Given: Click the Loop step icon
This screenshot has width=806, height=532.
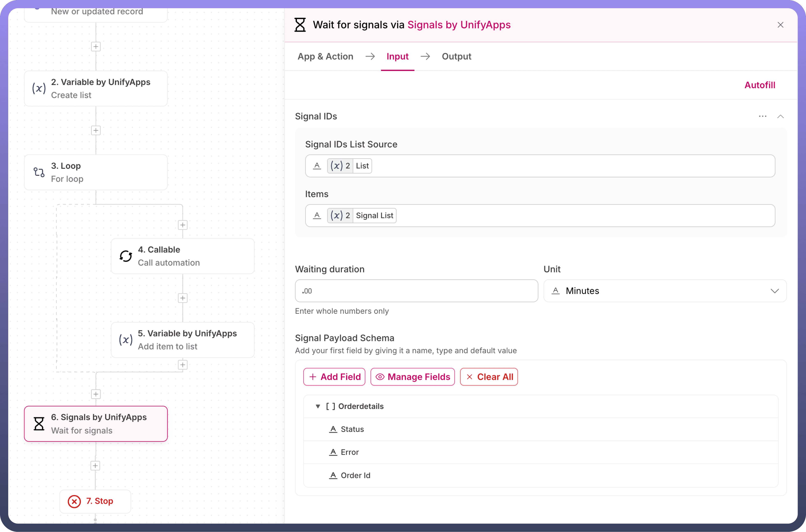Looking at the screenshot, I should [39, 172].
